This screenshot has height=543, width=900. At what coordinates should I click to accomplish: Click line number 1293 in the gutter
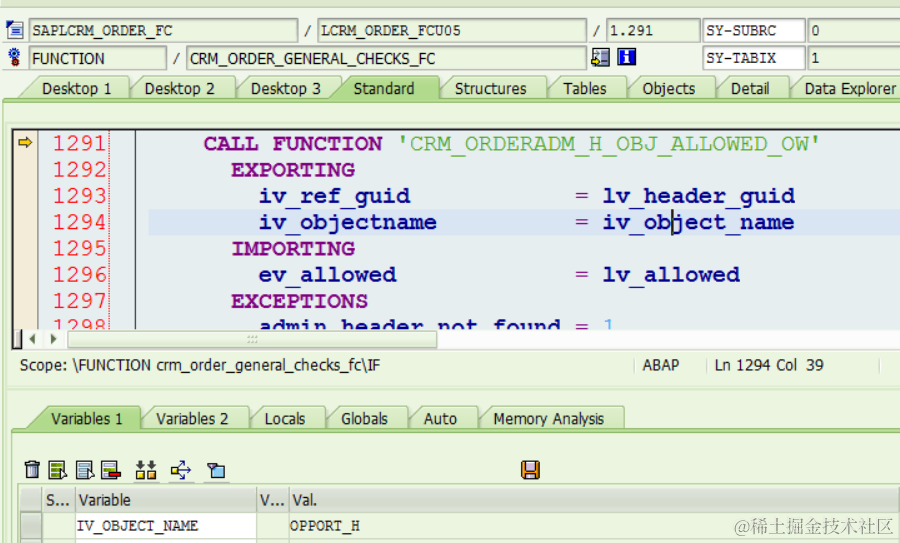[x=80, y=196]
